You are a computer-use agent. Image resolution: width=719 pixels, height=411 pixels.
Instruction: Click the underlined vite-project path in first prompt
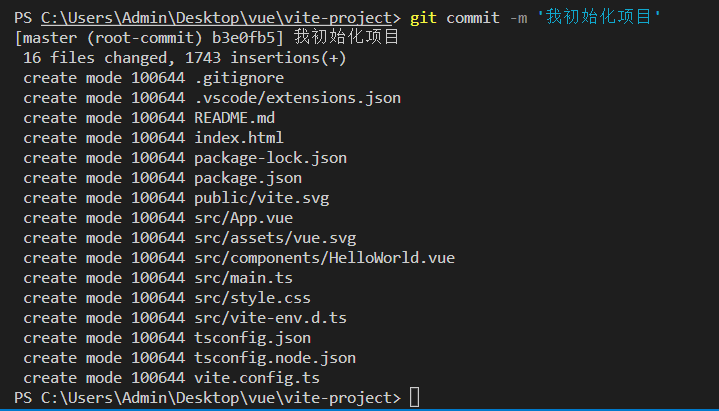tap(216, 18)
